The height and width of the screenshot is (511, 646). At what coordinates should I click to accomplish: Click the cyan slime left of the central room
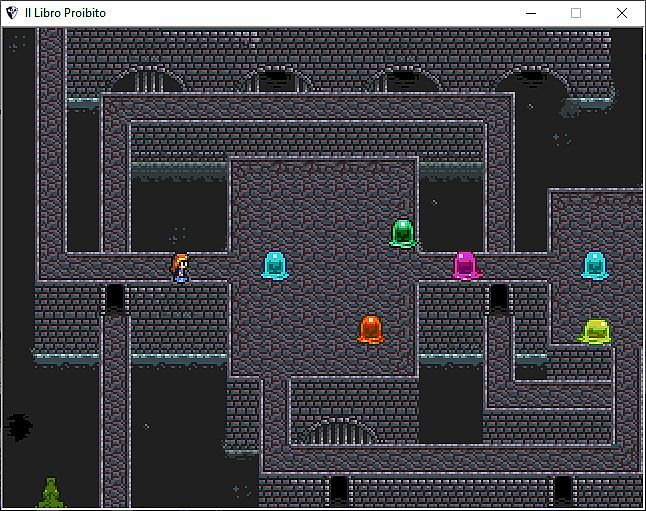point(275,266)
